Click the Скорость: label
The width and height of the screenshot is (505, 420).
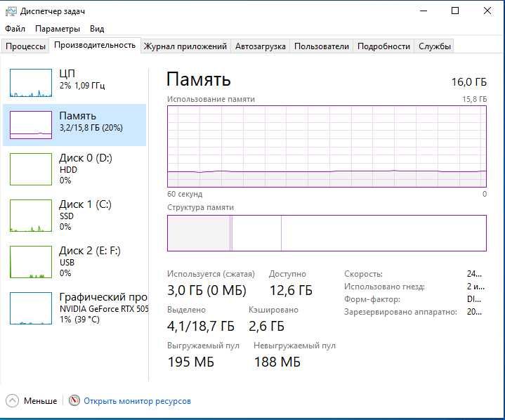coord(363,274)
